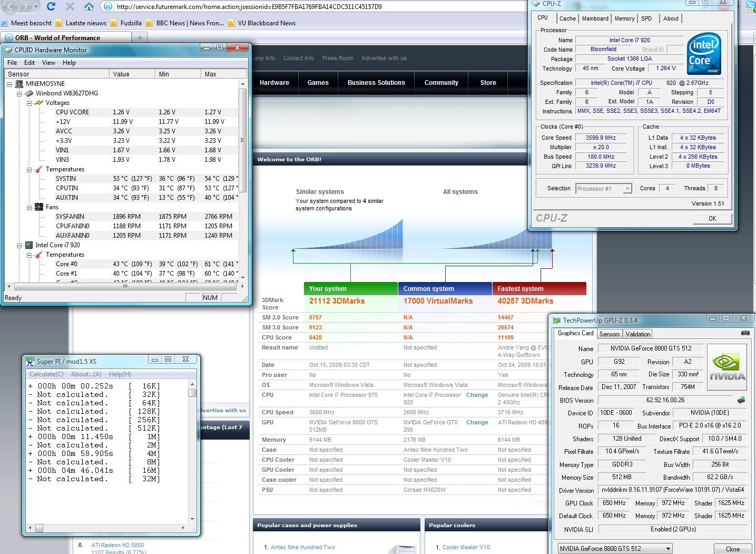Viewport: 756px width, 554px height.
Task: Open the Games section in site navigation
Action: (318, 83)
